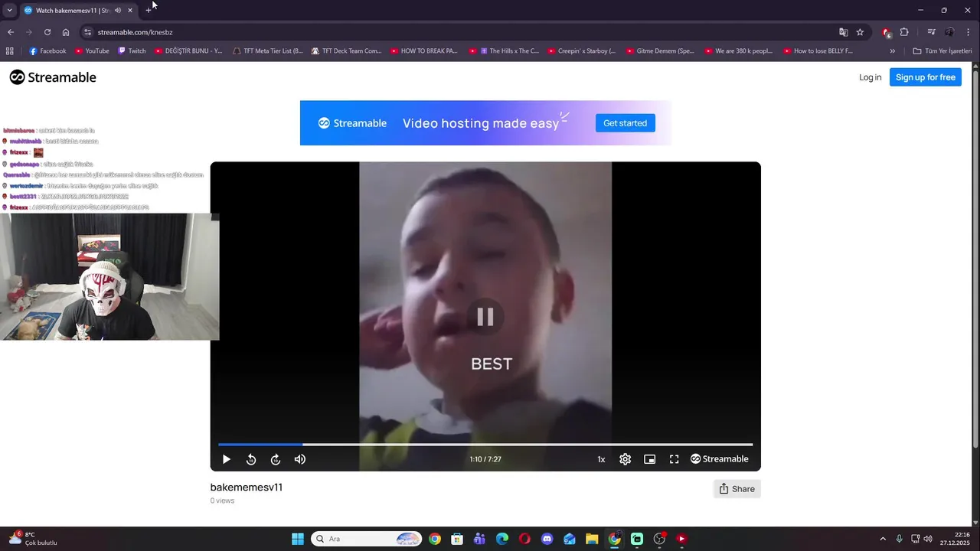
Task: Open the Facebook bookmark
Action: click(47, 51)
